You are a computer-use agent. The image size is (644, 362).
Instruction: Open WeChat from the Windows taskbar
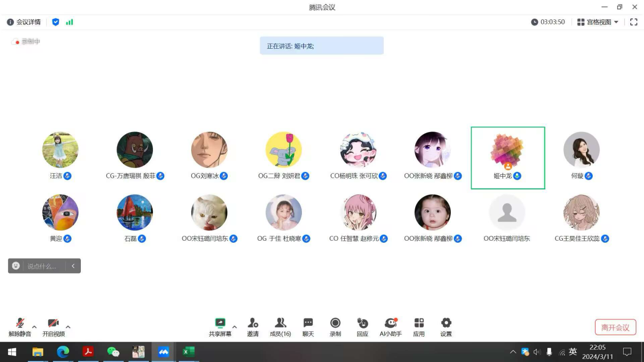click(x=113, y=352)
